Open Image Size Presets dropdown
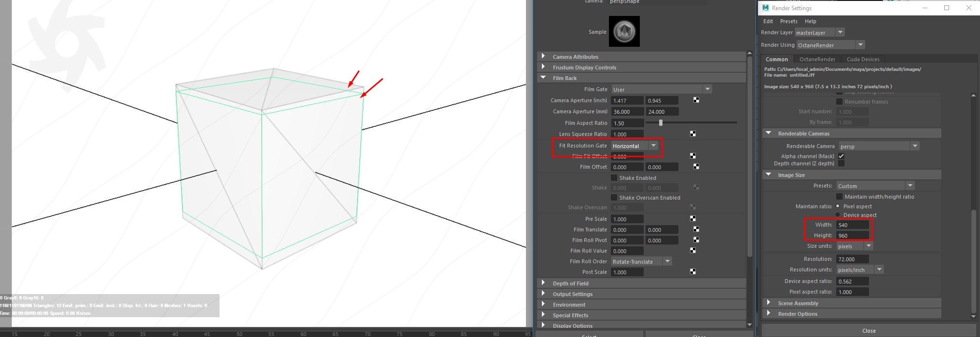This screenshot has width=980, height=337. (875, 186)
